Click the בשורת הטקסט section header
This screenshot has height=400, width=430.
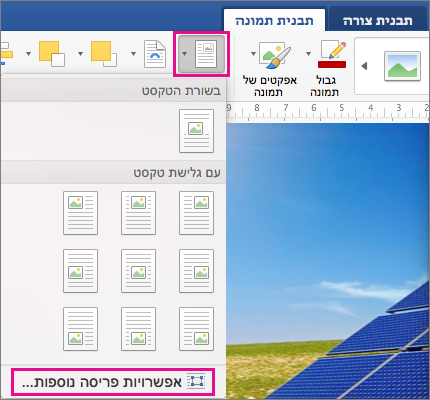click(113, 91)
